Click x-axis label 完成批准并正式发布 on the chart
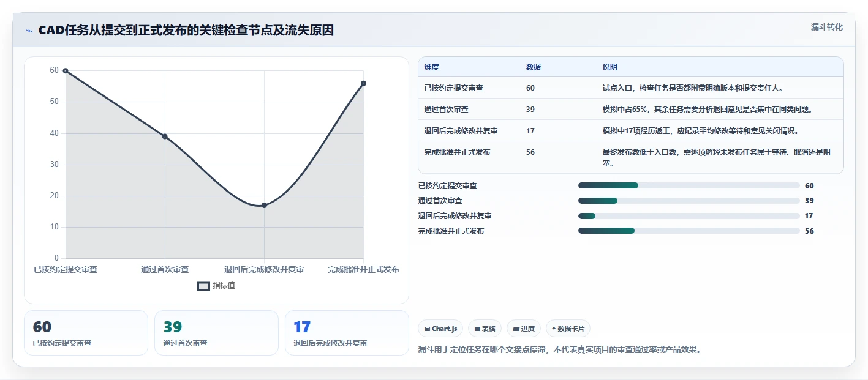The height and width of the screenshot is (380, 868). point(363,269)
